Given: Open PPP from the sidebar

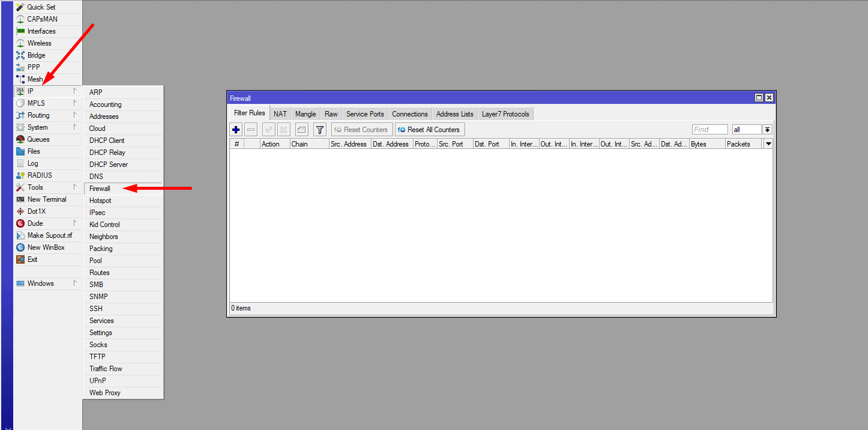Looking at the screenshot, I should (48, 67).
